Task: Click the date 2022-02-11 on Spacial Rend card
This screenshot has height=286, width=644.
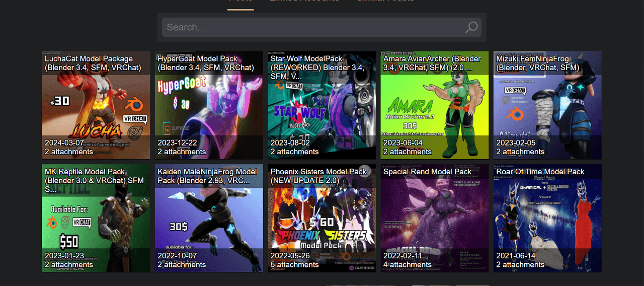Action: (403, 256)
